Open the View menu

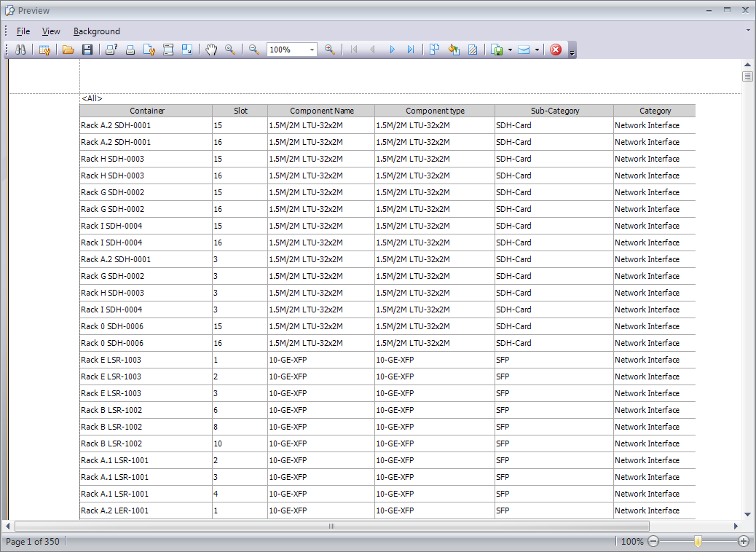(51, 31)
